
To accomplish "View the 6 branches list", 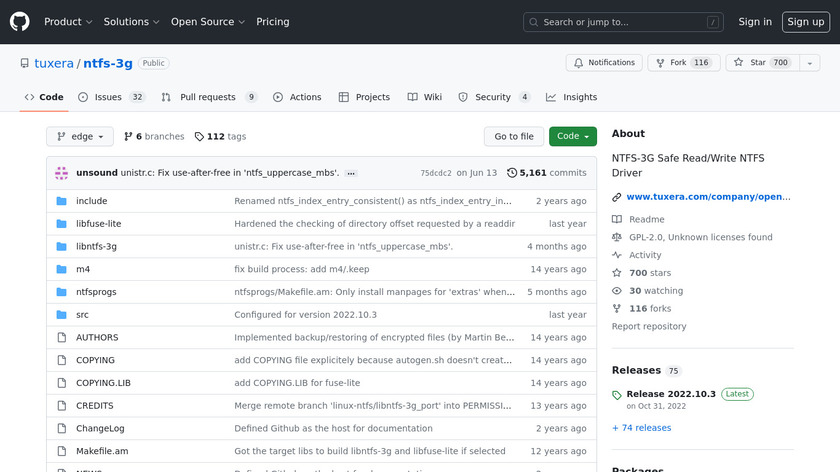I will coord(153,137).
